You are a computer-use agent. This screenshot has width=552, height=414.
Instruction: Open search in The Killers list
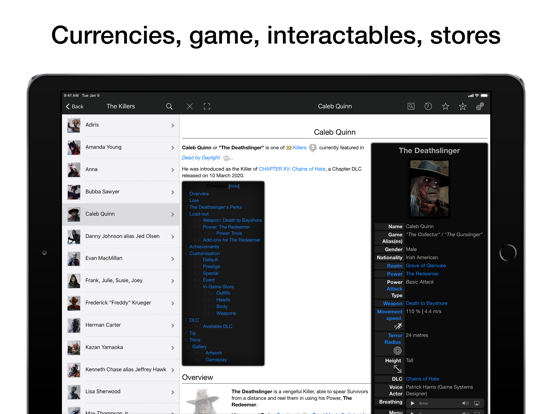coord(169,106)
